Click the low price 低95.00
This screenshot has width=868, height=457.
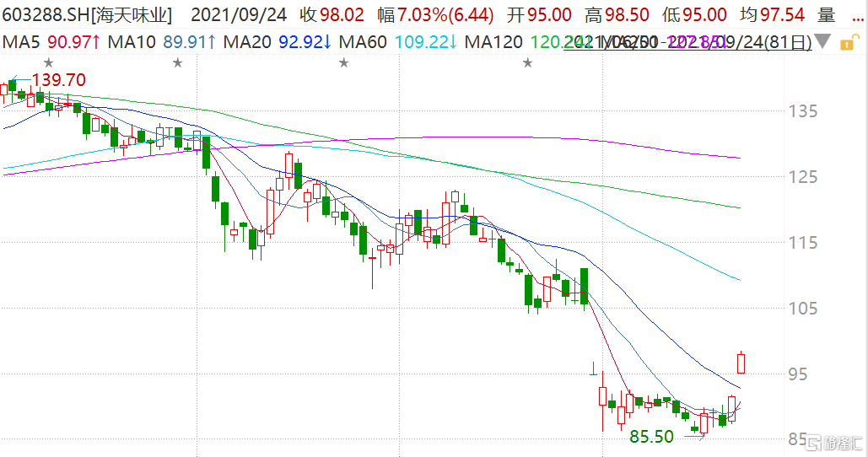coord(695,15)
